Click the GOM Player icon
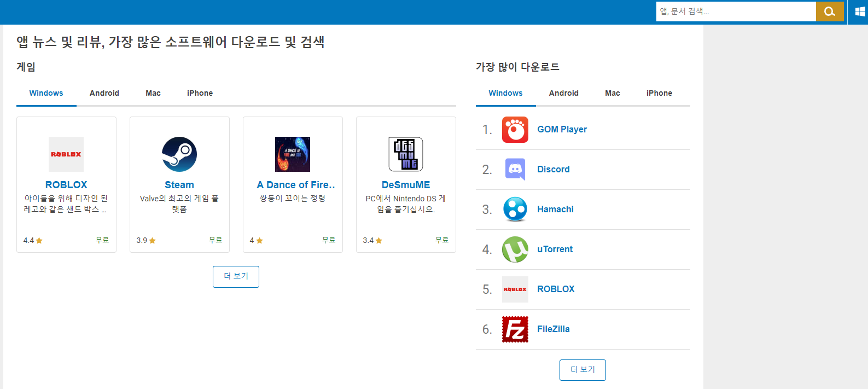The width and height of the screenshot is (868, 389). click(515, 130)
